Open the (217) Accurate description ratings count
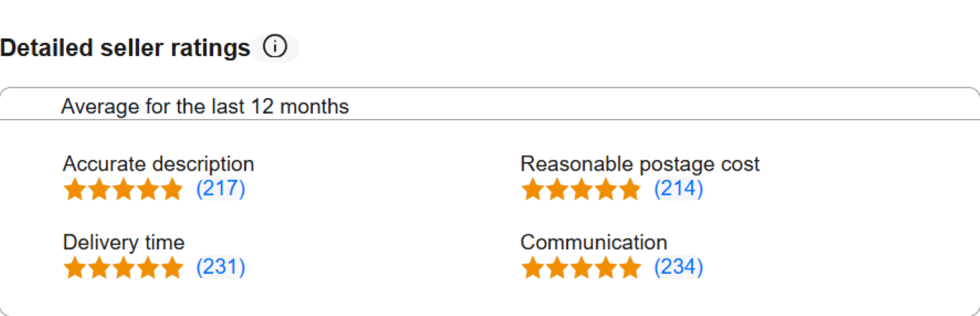The image size is (980, 316). click(221, 189)
